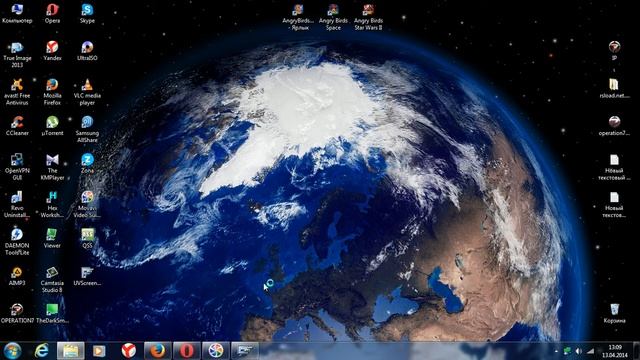
Task: Select the Samsung AllShare icon
Action: 87,129
